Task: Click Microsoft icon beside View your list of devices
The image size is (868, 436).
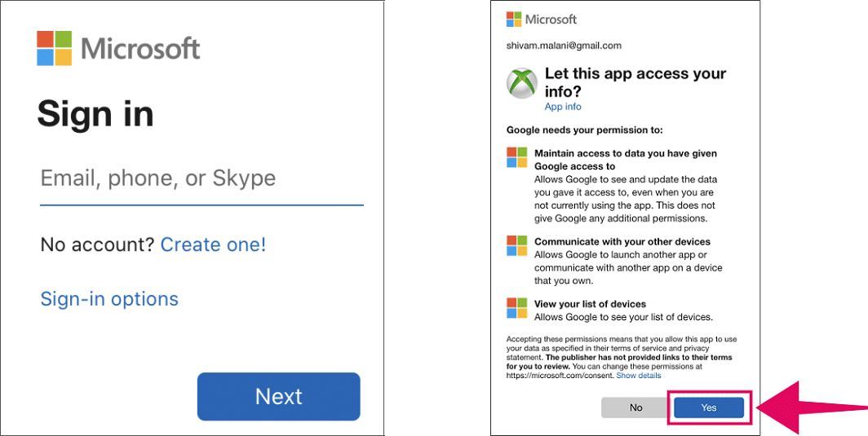Action: click(517, 308)
